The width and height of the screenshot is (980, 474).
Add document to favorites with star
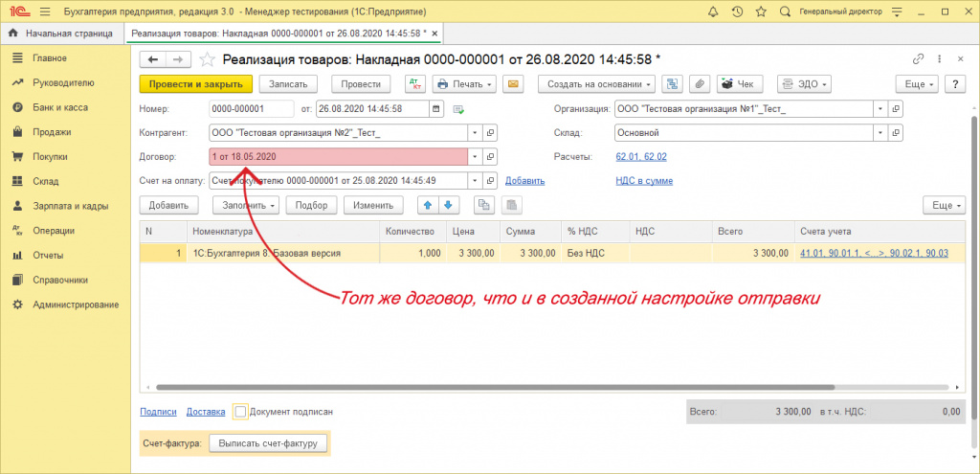(207, 59)
